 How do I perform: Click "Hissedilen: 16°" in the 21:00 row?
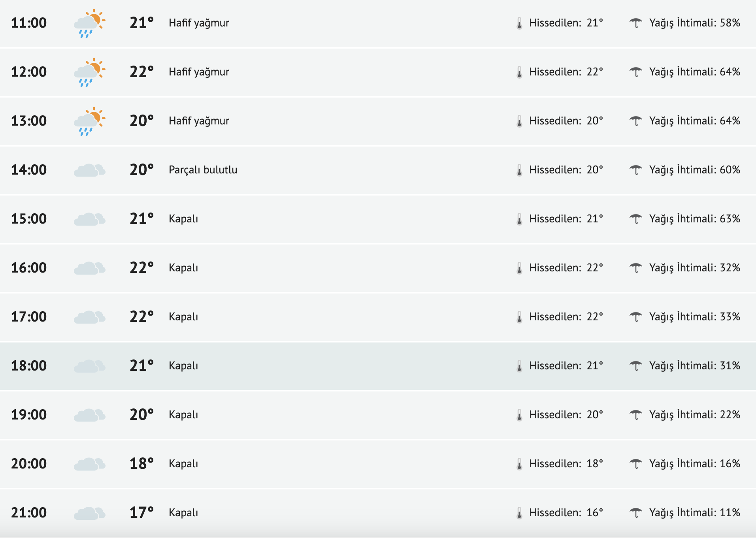pyautogui.click(x=566, y=513)
